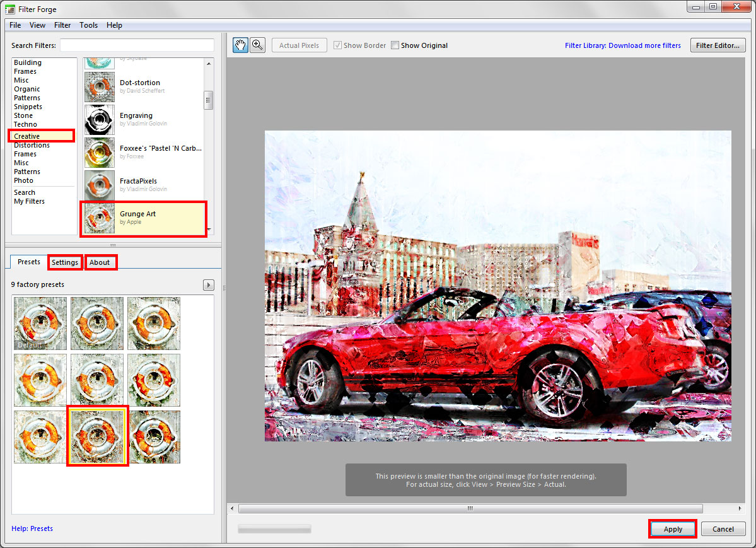
Task: Open the Tools menu
Action: [x=88, y=25]
